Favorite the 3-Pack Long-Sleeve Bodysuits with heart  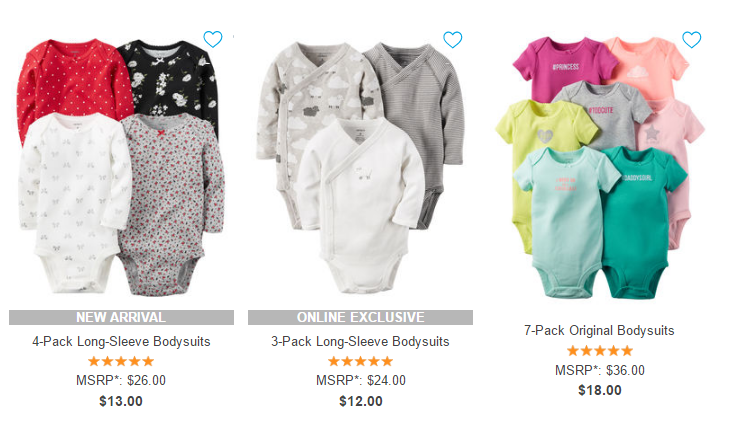pyautogui.click(x=452, y=39)
